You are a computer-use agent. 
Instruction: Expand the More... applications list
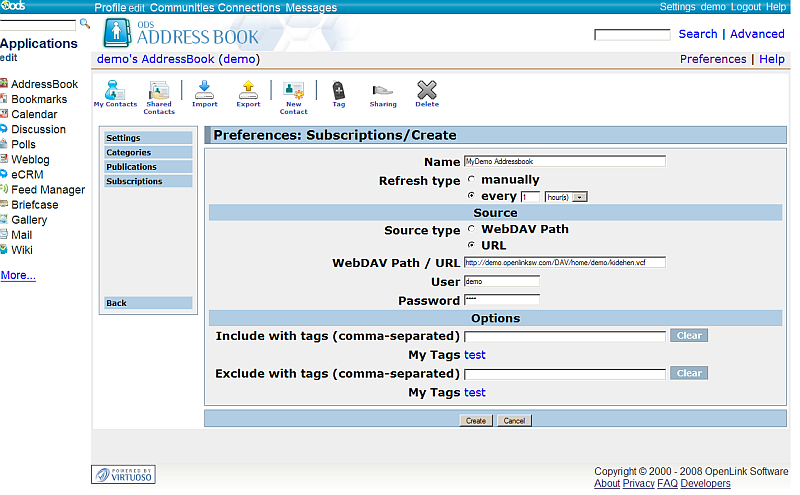[18, 275]
